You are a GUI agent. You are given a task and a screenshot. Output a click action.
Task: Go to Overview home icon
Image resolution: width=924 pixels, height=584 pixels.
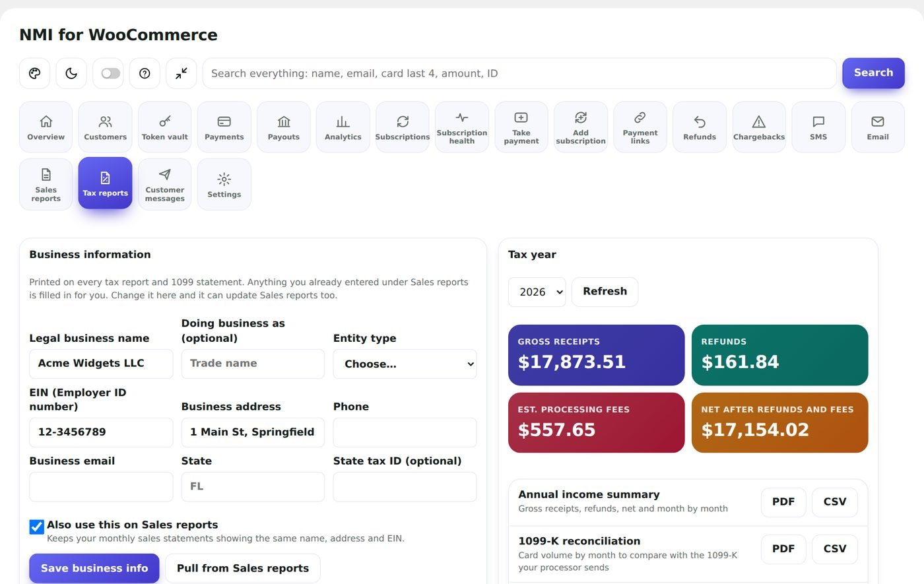pos(46,127)
